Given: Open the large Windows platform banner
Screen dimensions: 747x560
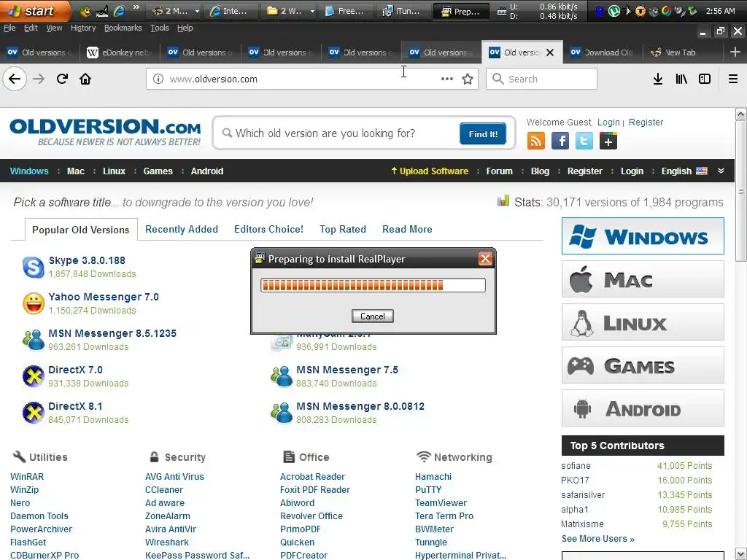Looking at the screenshot, I should (x=643, y=236).
